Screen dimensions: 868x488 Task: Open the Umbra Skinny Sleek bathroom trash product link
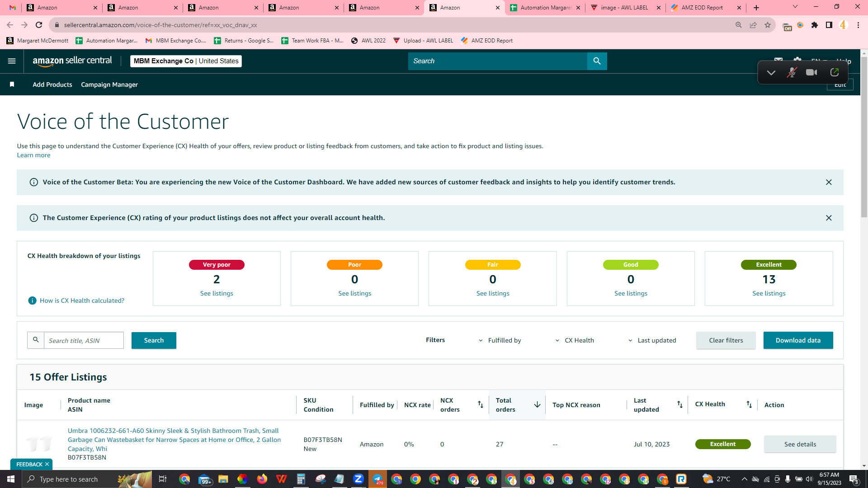[x=174, y=440]
